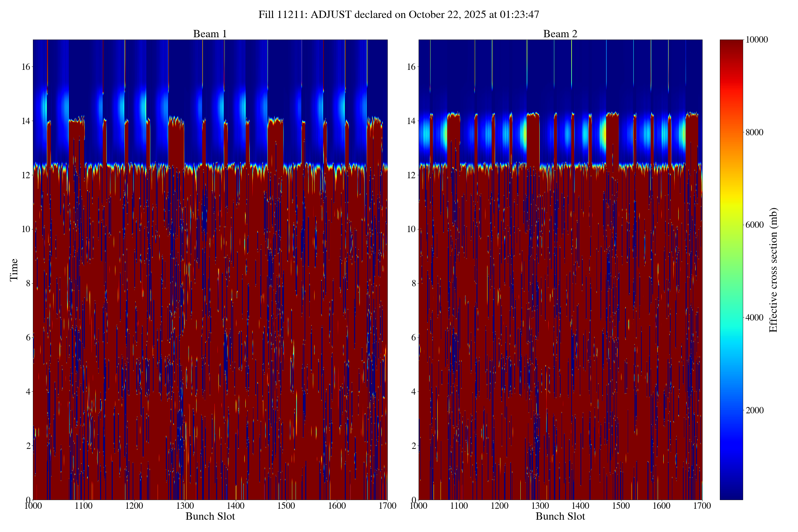Viewport: 798px width, 532px height.
Task: Click Beam 2 Bunch Slot axis label
Action: [x=560, y=516]
